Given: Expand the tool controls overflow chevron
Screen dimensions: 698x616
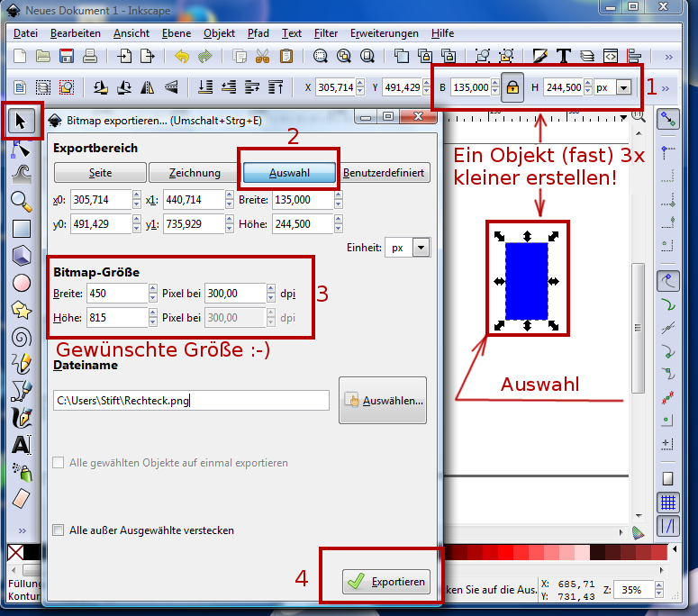Looking at the screenshot, I should (x=666, y=88).
